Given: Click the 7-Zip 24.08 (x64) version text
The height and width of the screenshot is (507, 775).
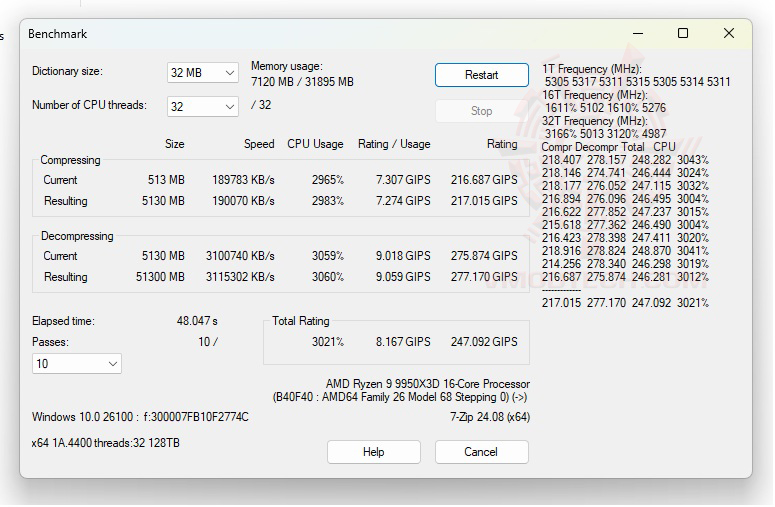Looking at the screenshot, I should tap(490, 417).
